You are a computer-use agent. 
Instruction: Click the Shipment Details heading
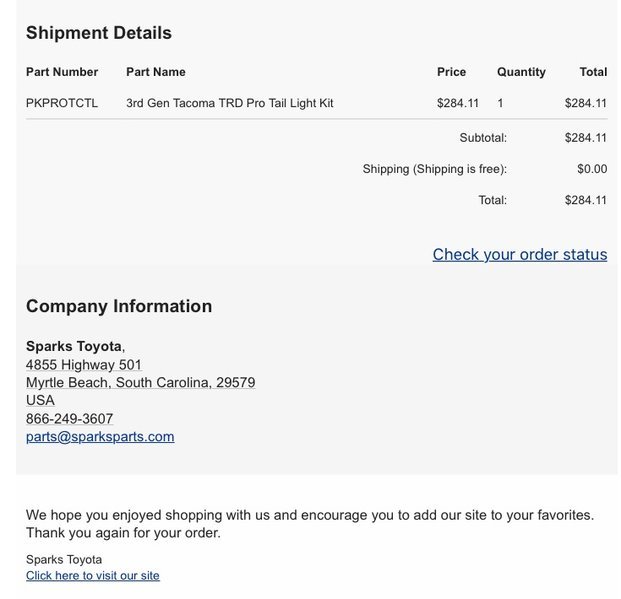(99, 32)
